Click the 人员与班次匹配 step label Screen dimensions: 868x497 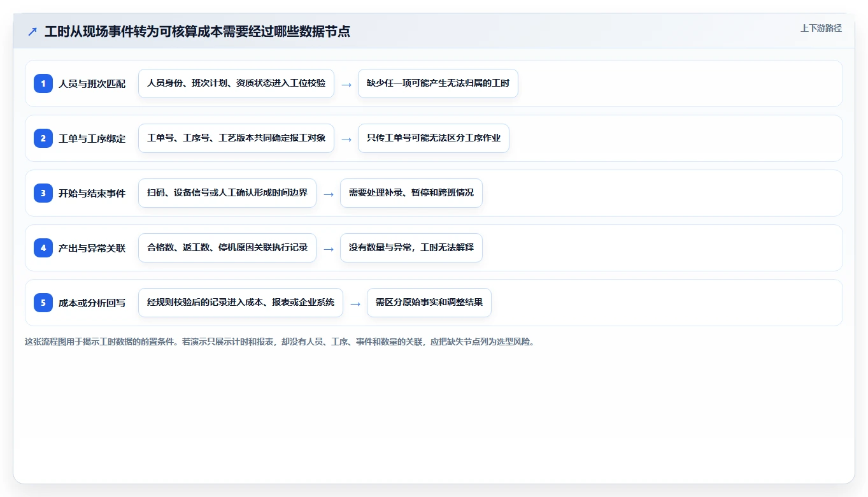(92, 83)
